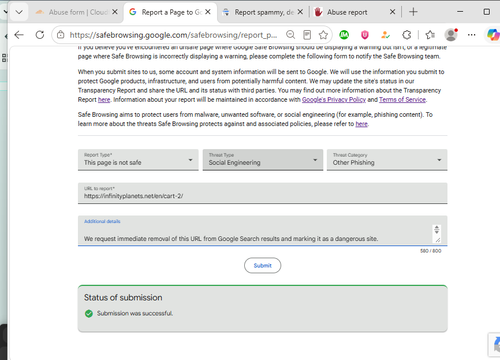This screenshot has width=500, height=360.
Task: Open the Terms of Service link
Action: pyautogui.click(x=402, y=100)
